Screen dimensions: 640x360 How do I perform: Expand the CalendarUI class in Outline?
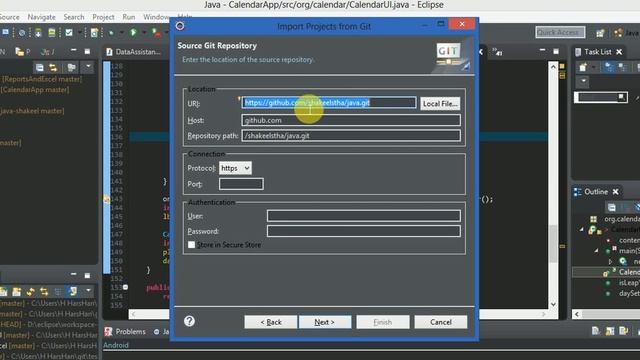(x=582, y=230)
